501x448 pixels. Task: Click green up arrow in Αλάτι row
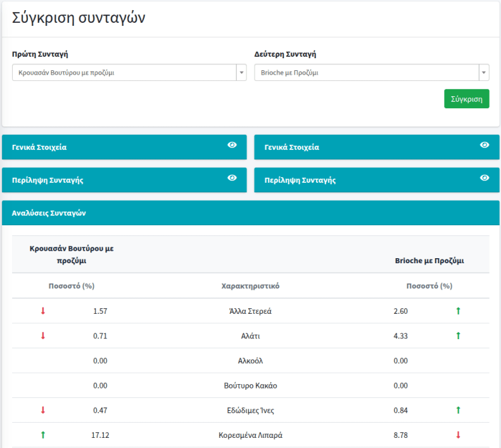(458, 335)
